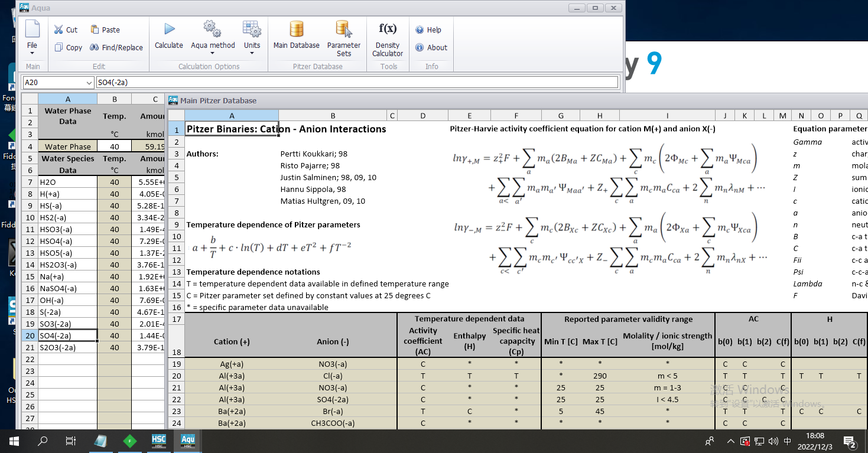Click 'I < 4.5' ionic strength cell
The width and height of the screenshot is (868, 453).
[667, 399]
